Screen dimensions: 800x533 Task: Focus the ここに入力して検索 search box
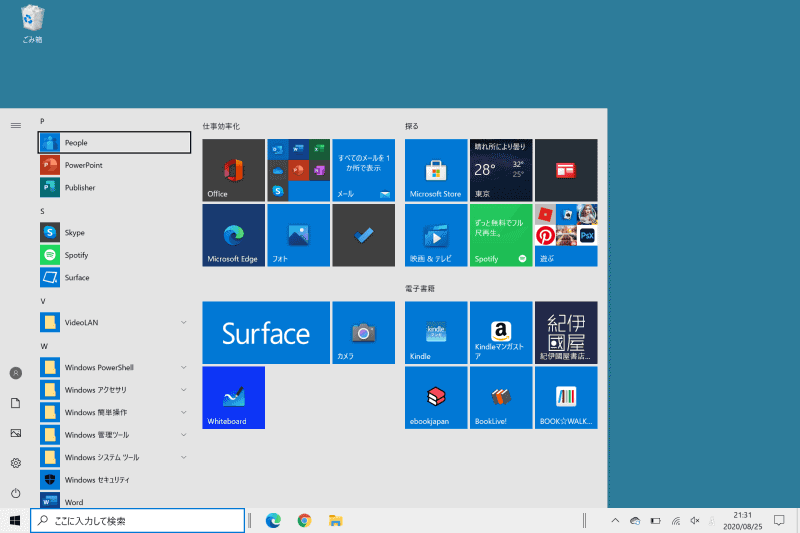tap(138, 520)
